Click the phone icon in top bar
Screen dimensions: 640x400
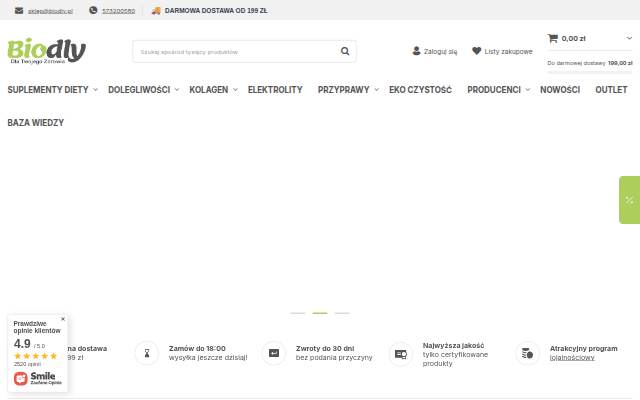pyautogui.click(x=93, y=10)
